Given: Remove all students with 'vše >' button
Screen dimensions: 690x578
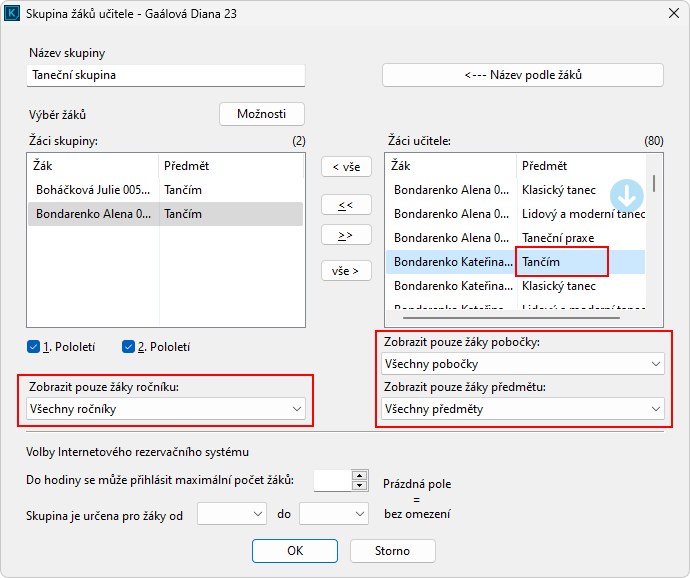Looking at the screenshot, I should pos(345,271).
